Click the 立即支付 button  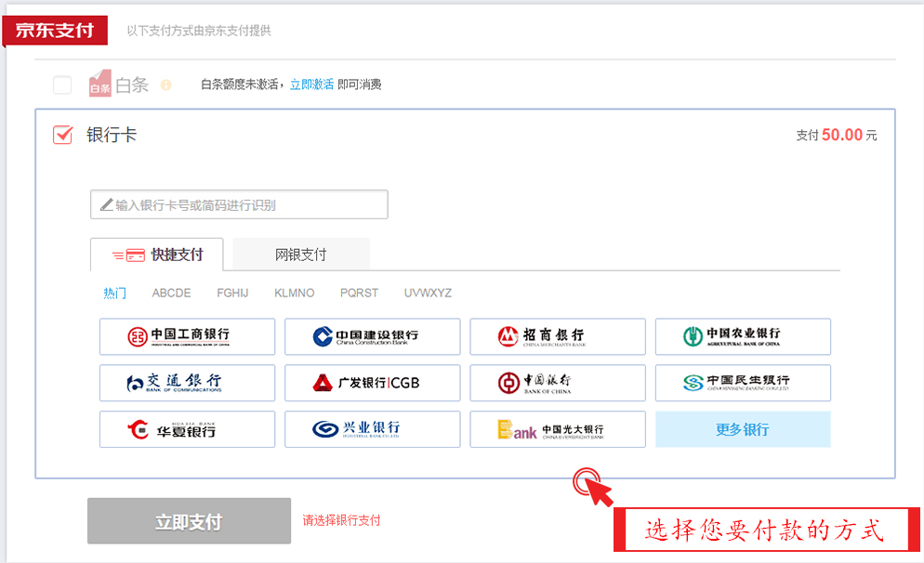pos(189,521)
